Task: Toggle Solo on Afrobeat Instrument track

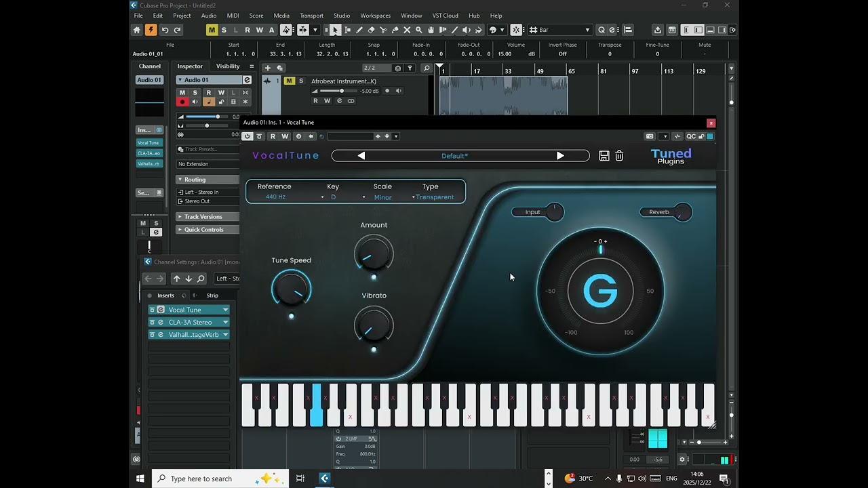Action: pyautogui.click(x=301, y=81)
